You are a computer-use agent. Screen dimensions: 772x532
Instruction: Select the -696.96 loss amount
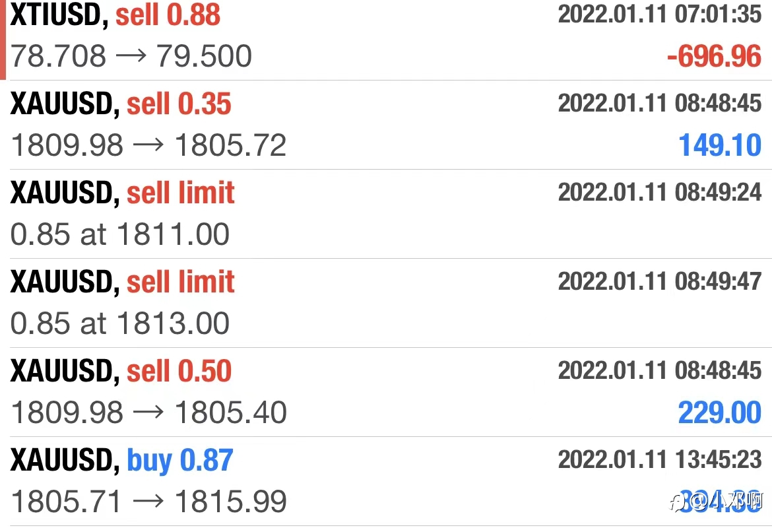(x=714, y=56)
